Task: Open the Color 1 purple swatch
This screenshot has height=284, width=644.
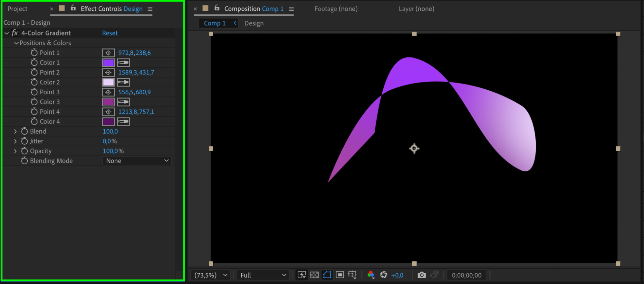Action: [x=108, y=63]
